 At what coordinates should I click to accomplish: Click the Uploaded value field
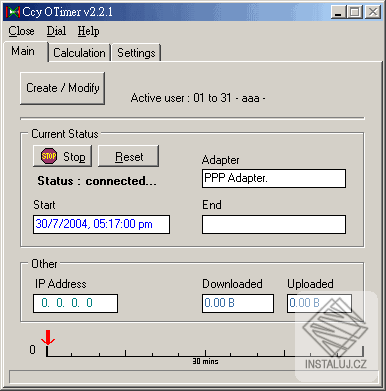coord(319,303)
